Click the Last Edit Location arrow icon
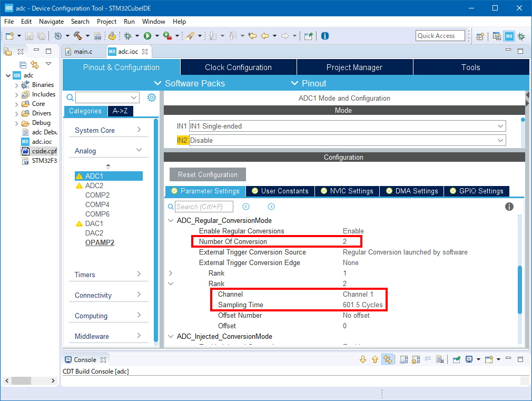 [x=252, y=36]
